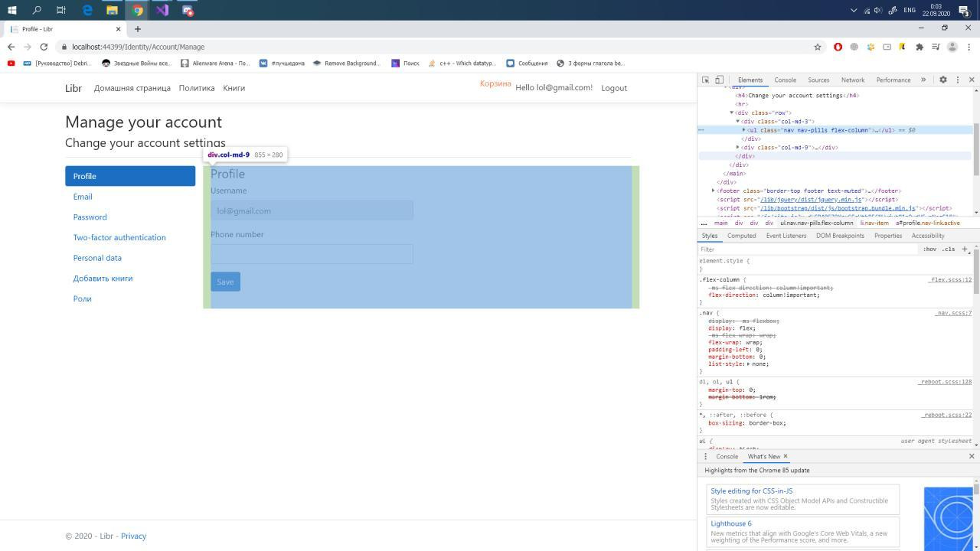Close the What's New drawer tab
This screenshot has height=551, width=980.
[785, 456]
